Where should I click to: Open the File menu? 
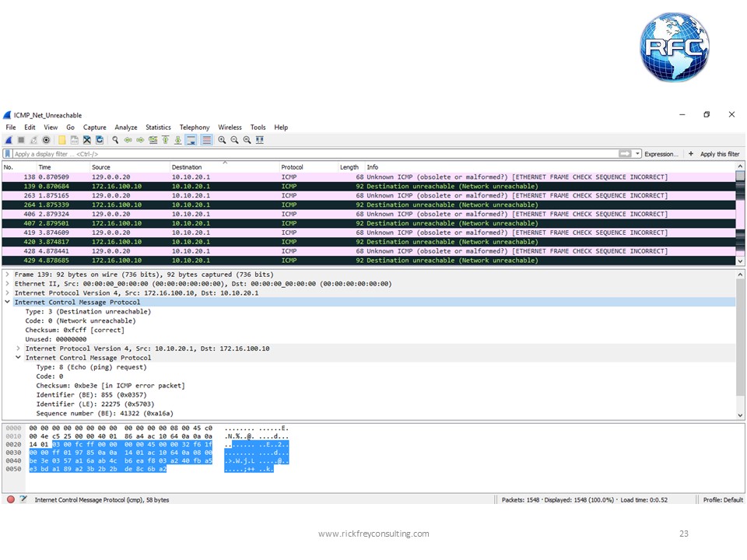[x=11, y=128]
